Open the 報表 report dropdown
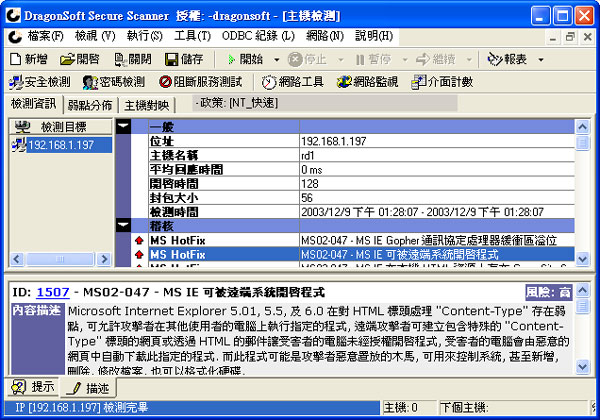The height and width of the screenshot is (420, 600). pos(512,59)
